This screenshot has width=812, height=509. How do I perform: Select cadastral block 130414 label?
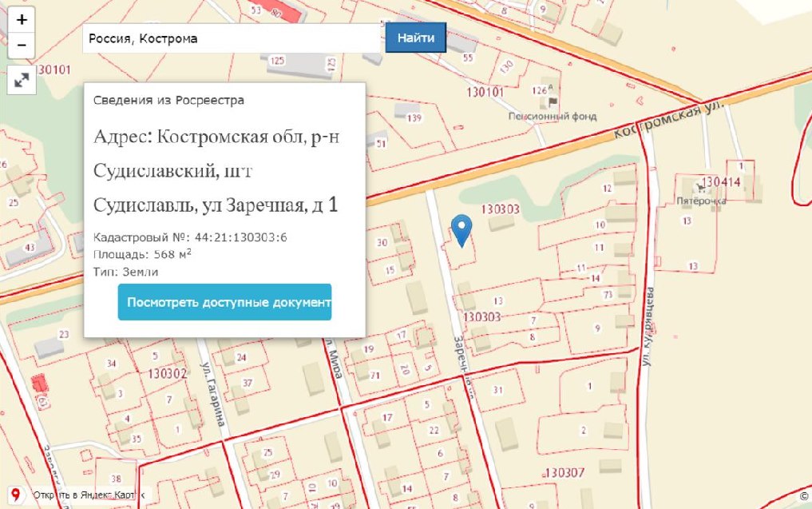(x=723, y=182)
